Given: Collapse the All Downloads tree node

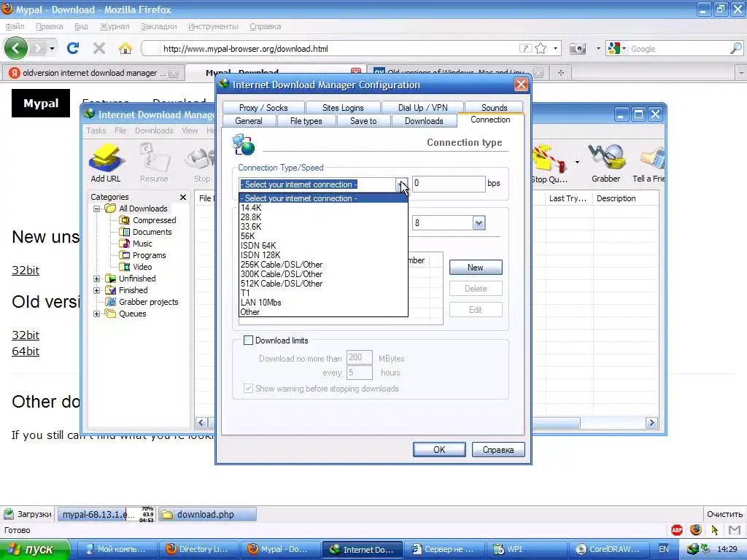Looking at the screenshot, I should point(97,209).
